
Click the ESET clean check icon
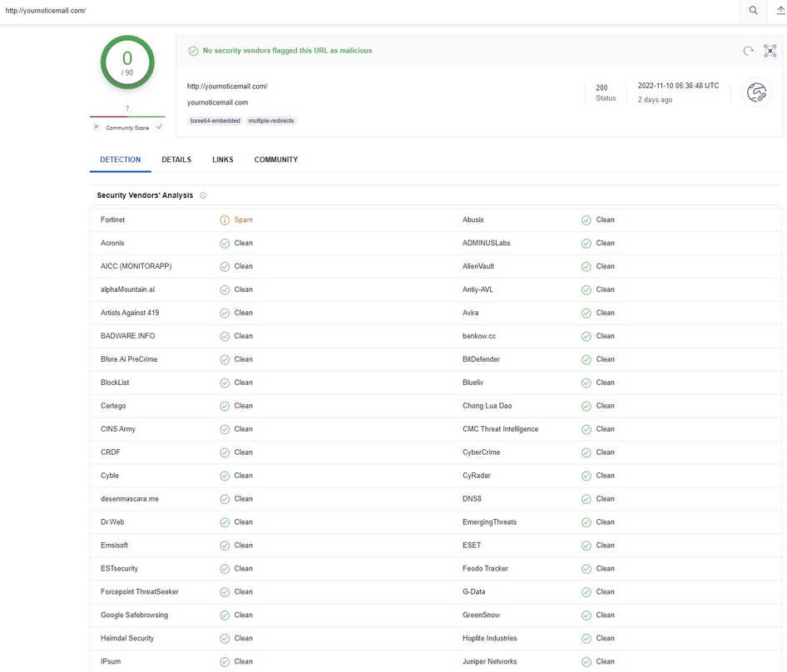[x=587, y=546]
